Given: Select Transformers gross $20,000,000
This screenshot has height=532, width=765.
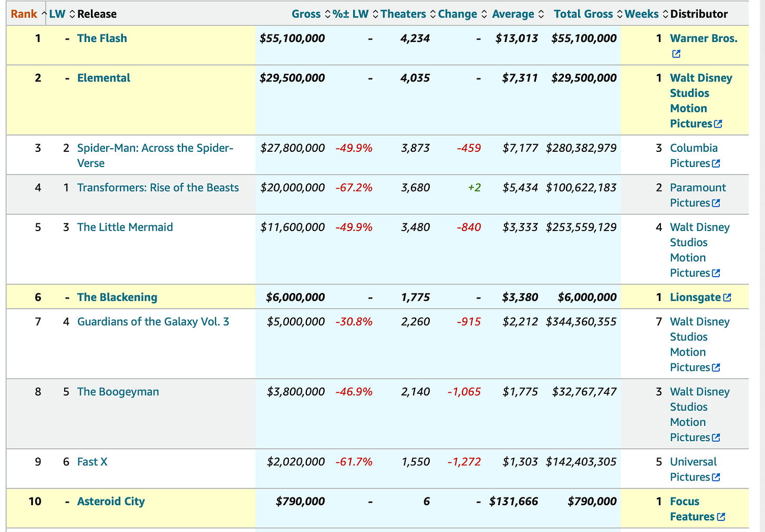Looking at the screenshot, I should (x=293, y=187).
